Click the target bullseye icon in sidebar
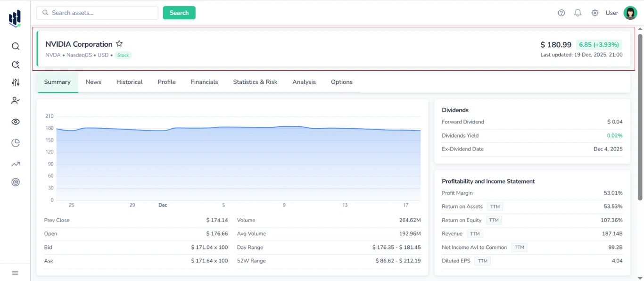 (15, 182)
